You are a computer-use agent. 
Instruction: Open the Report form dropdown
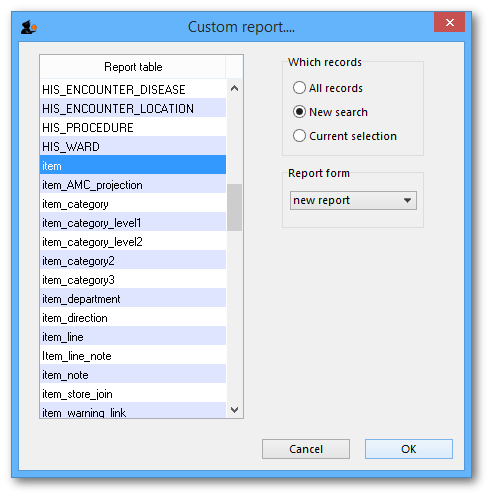click(353, 200)
